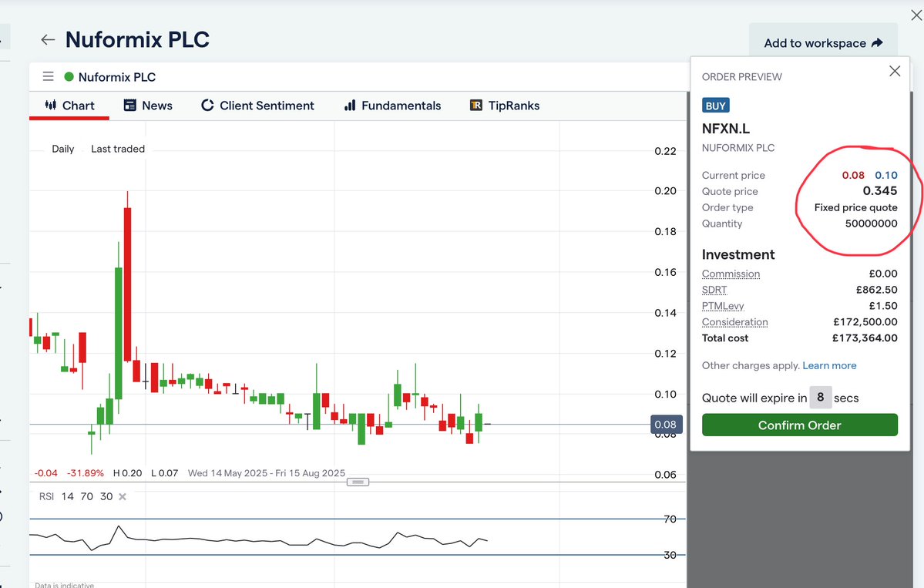Click the Fixed price quote order type

point(855,207)
